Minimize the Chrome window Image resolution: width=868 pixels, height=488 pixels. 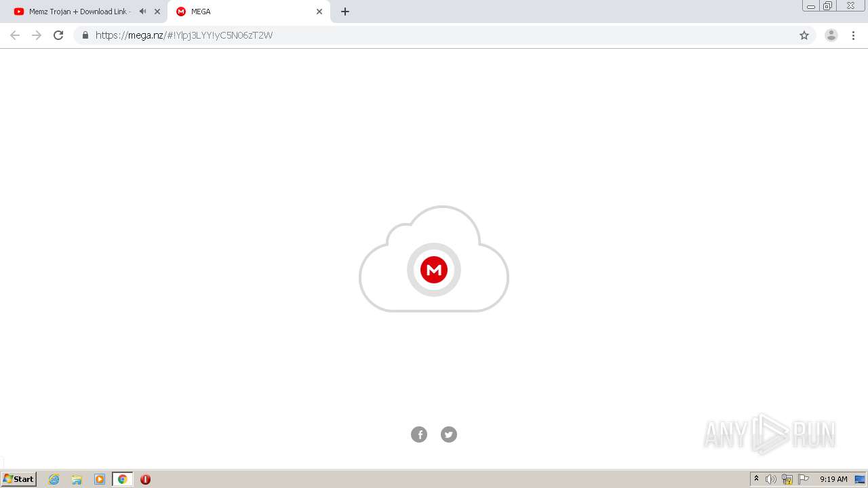[x=811, y=6]
